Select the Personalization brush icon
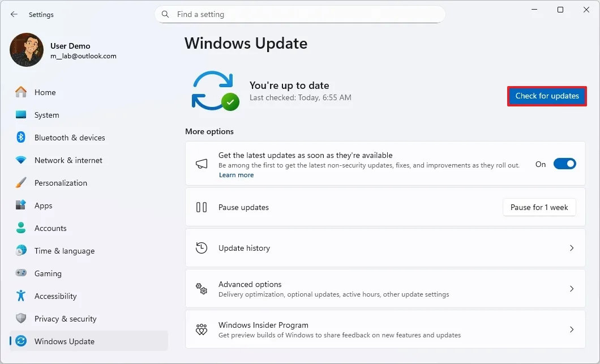This screenshot has height=364, width=600. pyautogui.click(x=21, y=183)
